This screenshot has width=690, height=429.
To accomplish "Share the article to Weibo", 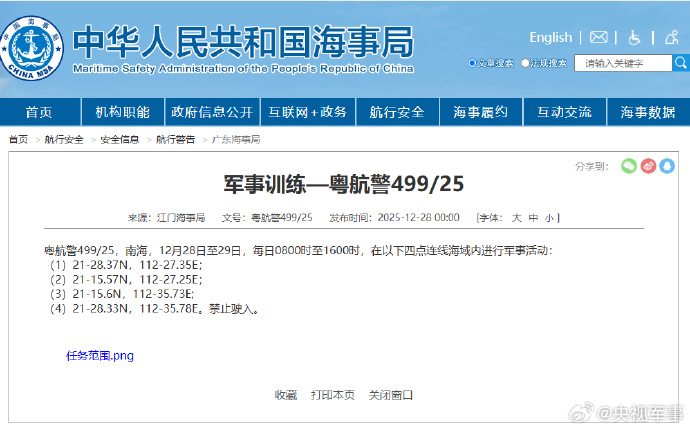I will point(648,166).
